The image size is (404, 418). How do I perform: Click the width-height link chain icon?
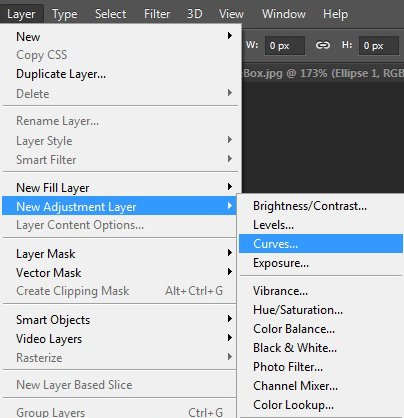323,45
